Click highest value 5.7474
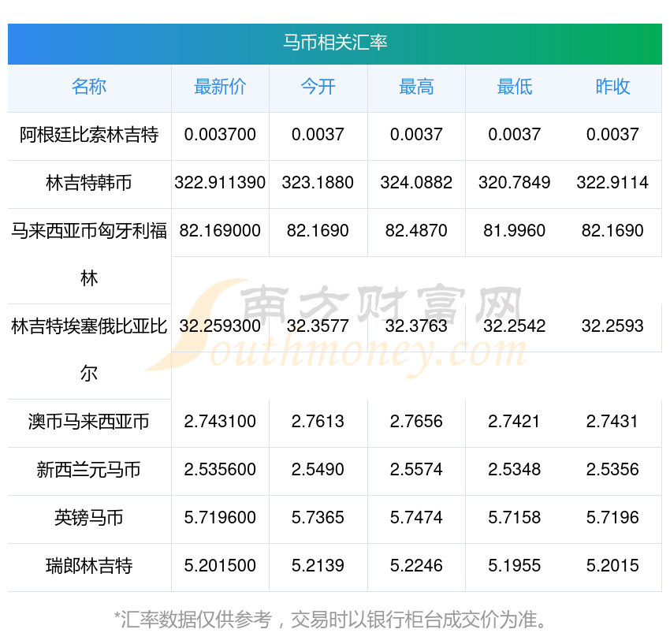The height and width of the screenshot is (644, 670). click(x=416, y=518)
